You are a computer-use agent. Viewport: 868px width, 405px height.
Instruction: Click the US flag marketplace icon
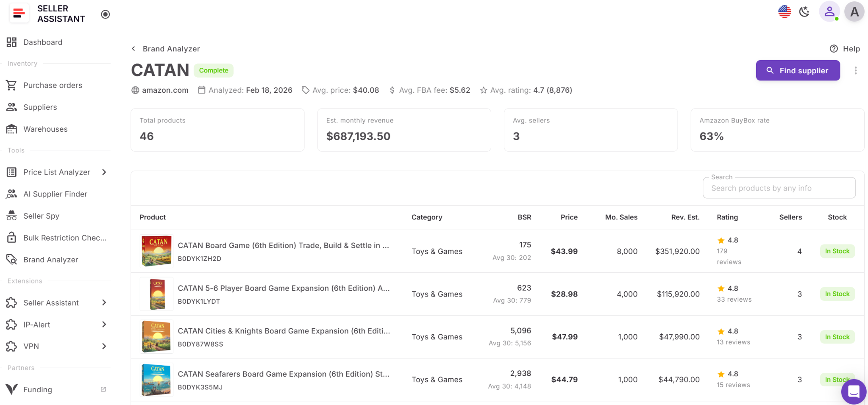coord(784,12)
